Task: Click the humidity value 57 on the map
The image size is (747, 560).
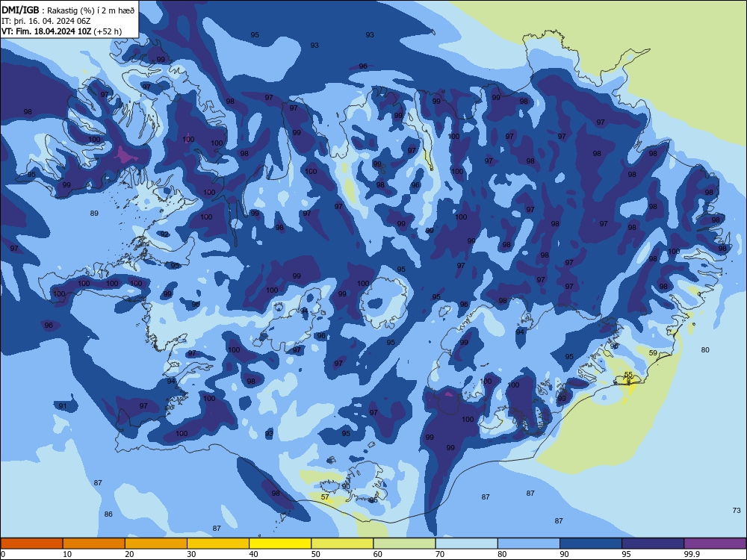Action: 325,497
